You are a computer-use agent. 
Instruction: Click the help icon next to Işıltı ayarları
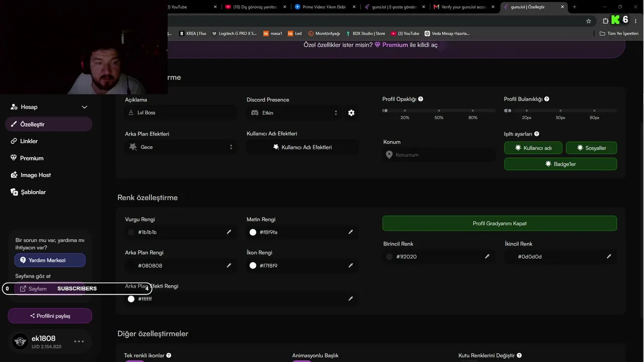(537, 134)
